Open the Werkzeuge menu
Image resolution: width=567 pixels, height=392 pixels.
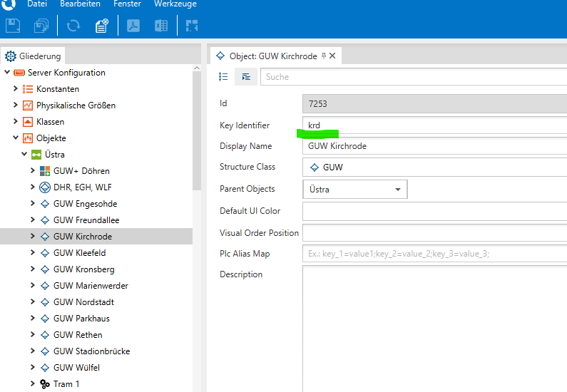coord(175,4)
